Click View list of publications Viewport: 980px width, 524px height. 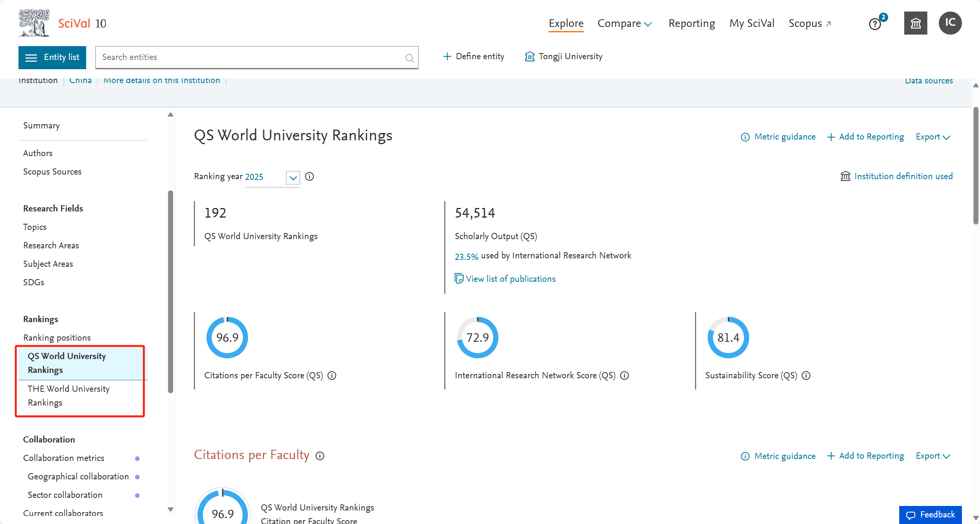[505, 279]
